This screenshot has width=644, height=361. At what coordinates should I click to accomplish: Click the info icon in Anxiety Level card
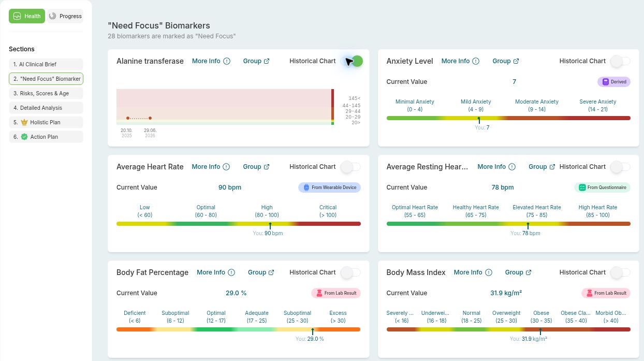point(476,61)
